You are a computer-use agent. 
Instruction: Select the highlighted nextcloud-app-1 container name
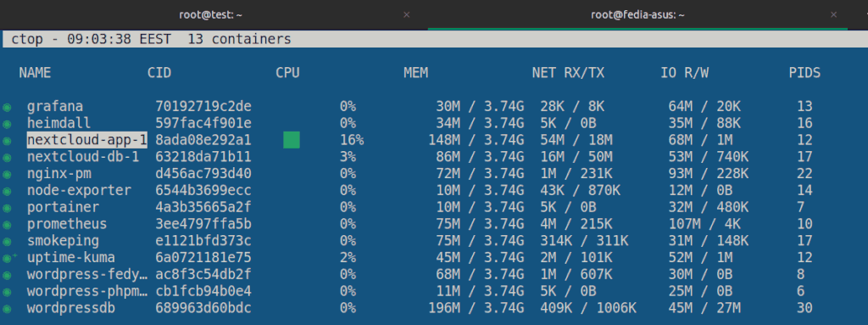87,140
